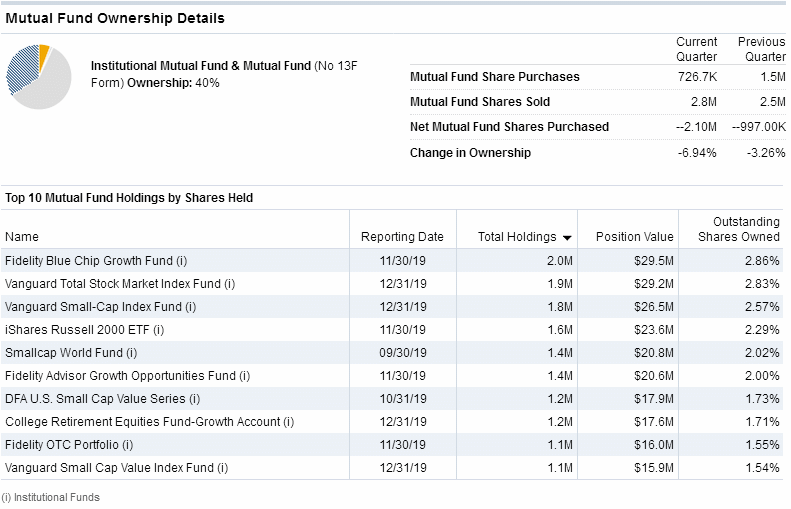Click the Current Quarter column header
Viewport: 791px width, 509px height.
pos(696,49)
